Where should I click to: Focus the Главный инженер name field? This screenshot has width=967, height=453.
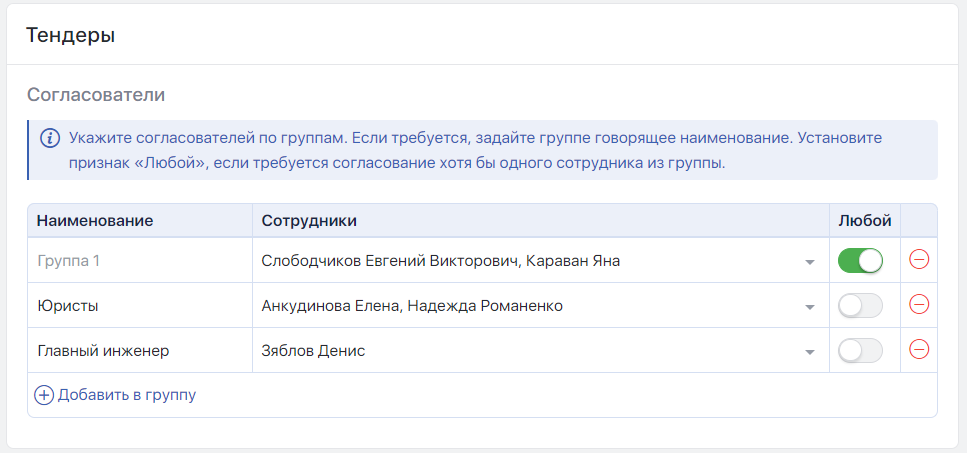[138, 351]
